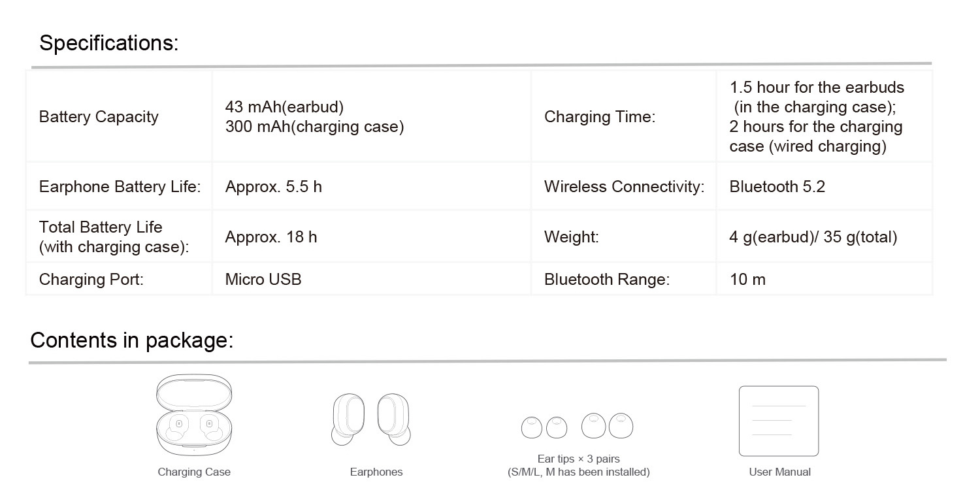Screen dimensions: 980x490
Task: Click the Earphones caption text
Action: coord(376,472)
